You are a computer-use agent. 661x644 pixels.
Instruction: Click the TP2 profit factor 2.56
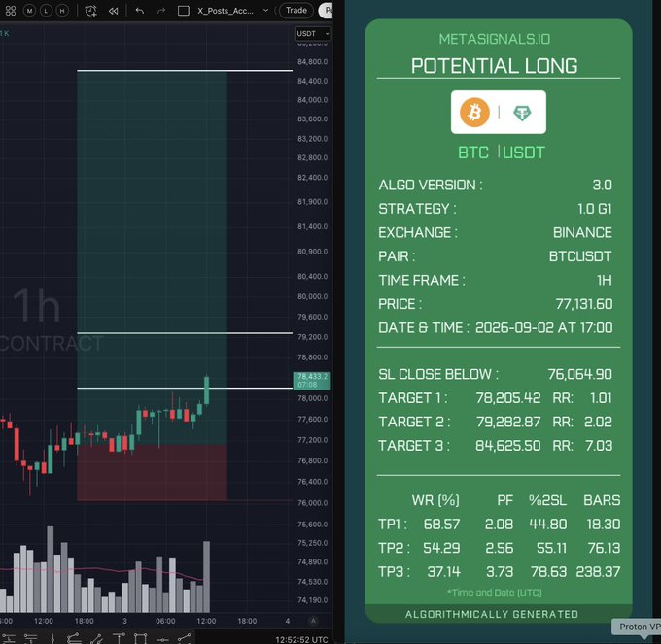click(x=499, y=548)
